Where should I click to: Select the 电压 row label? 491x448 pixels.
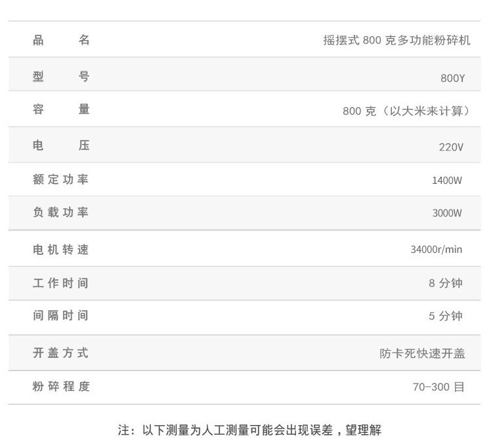pos(61,145)
